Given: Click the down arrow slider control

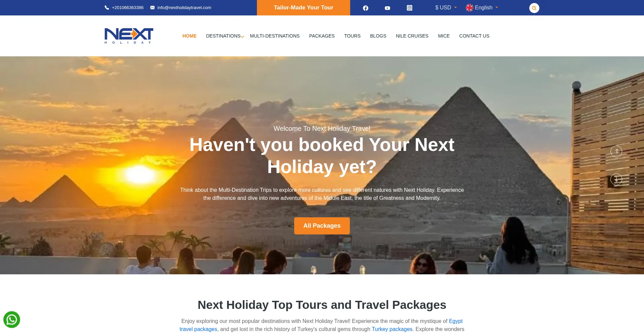Looking at the screenshot, I should [616, 179].
